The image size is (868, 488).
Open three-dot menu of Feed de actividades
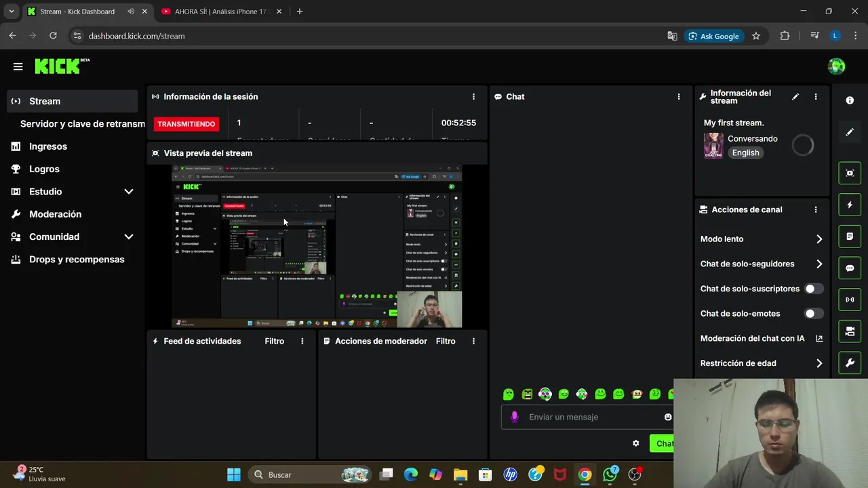click(302, 341)
